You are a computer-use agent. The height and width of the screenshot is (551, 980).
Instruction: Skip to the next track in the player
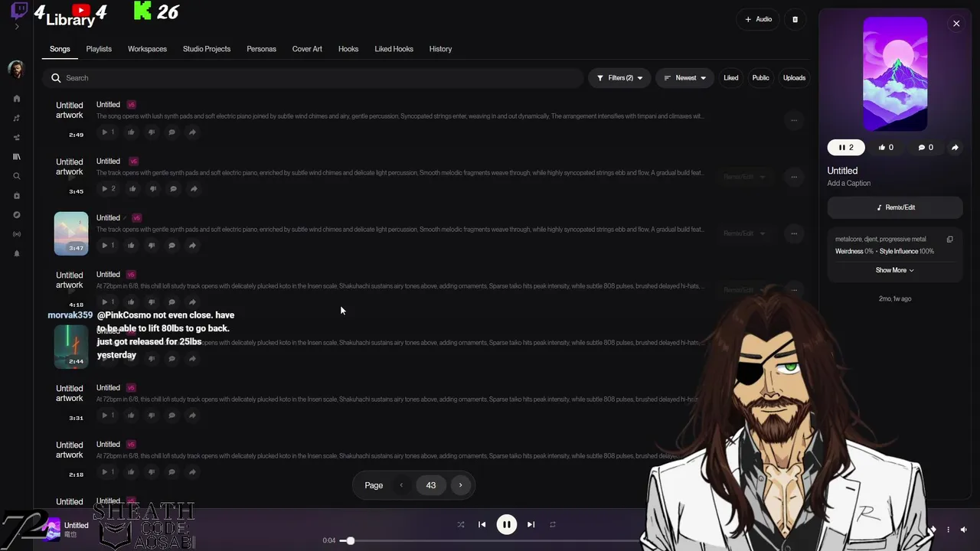click(531, 524)
